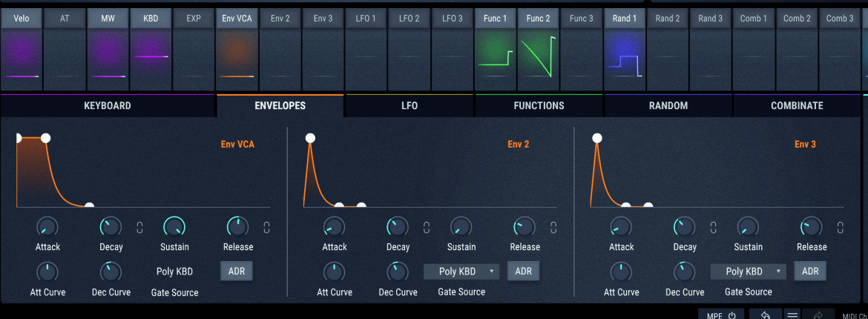Click the Env 2 Attack knob
Viewport: 868px width, 319px height.
(335, 226)
